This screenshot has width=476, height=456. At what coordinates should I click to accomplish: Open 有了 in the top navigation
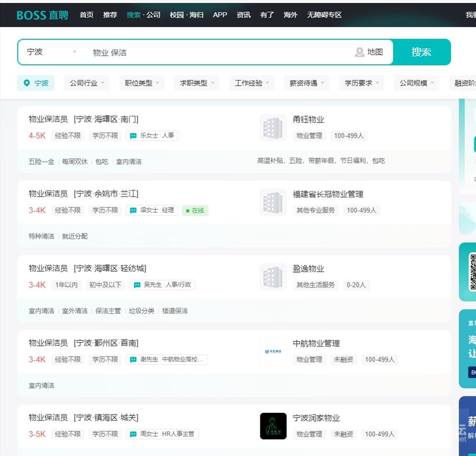pyautogui.click(x=267, y=15)
